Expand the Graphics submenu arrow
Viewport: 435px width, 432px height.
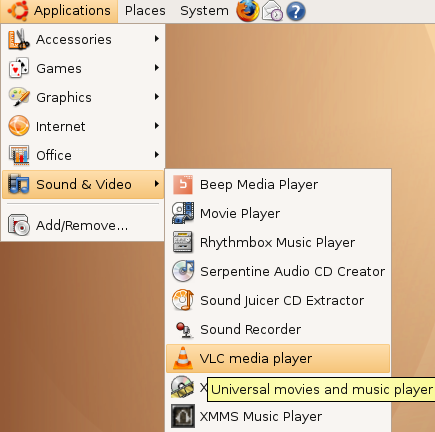[x=157, y=97]
